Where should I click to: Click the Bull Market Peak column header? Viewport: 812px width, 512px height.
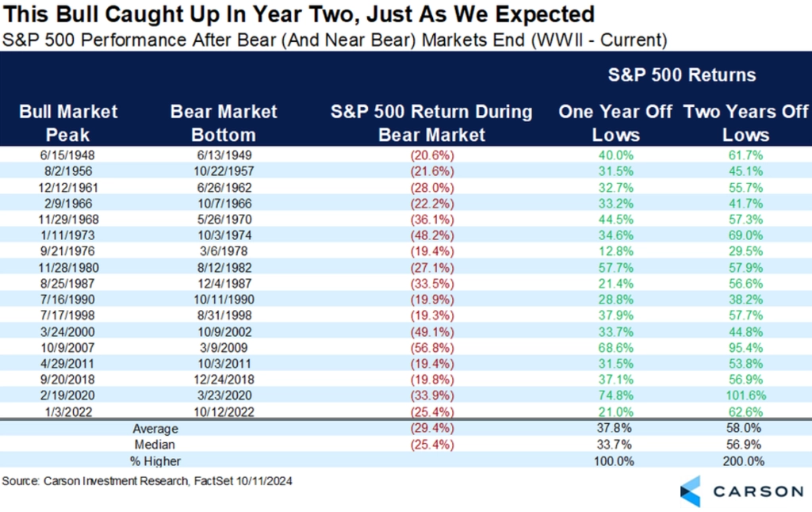point(68,123)
